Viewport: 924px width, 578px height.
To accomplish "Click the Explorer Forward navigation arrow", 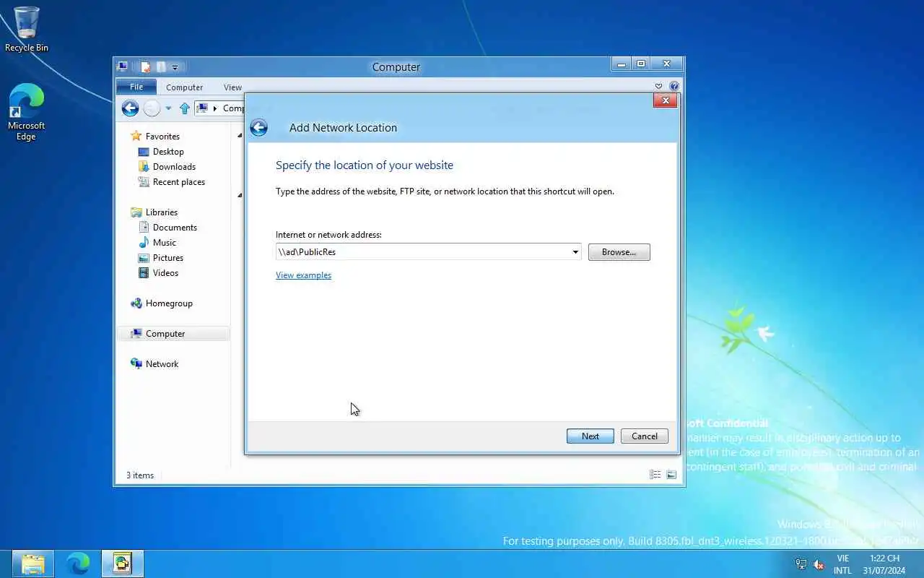I will (152, 108).
